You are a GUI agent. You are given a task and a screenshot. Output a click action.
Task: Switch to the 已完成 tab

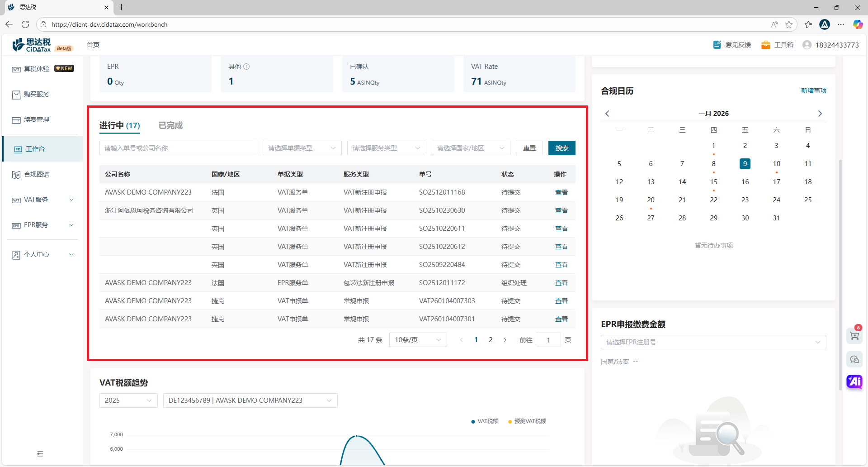(x=170, y=125)
